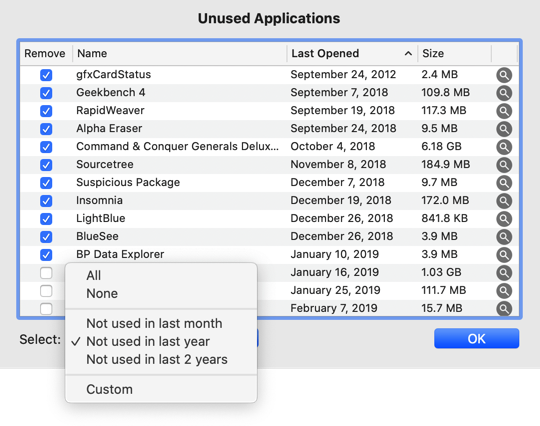Select the gfxCardStatus name text
540x426 pixels.
pyautogui.click(x=113, y=74)
